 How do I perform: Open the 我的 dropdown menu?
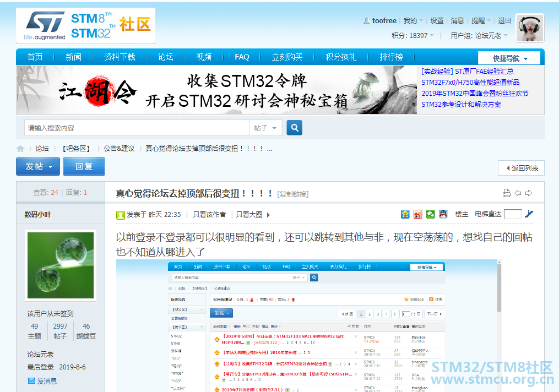click(x=413, y=21)
